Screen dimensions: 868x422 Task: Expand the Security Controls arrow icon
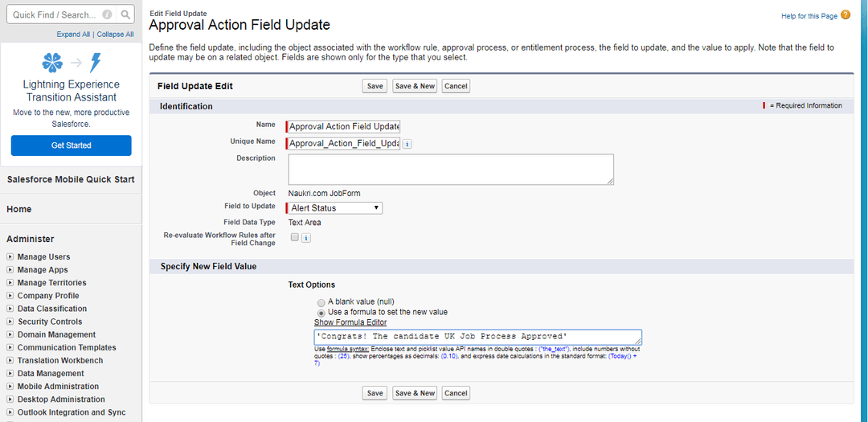click(x=10, y=322)
